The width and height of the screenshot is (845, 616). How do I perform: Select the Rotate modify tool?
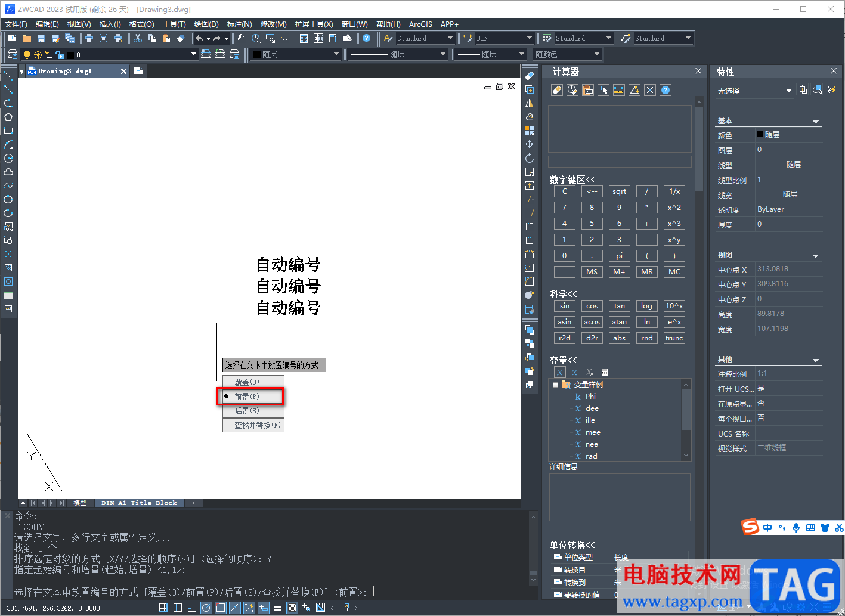(x=530, y=158)
